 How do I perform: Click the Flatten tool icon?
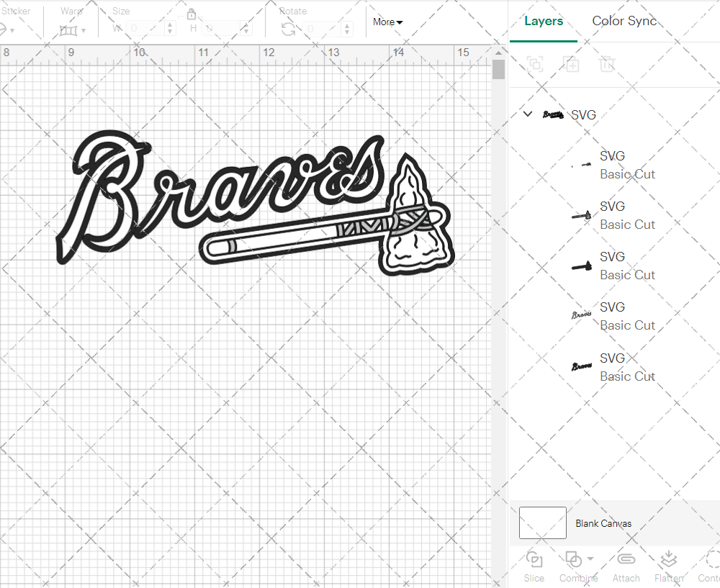click(669, 560)
